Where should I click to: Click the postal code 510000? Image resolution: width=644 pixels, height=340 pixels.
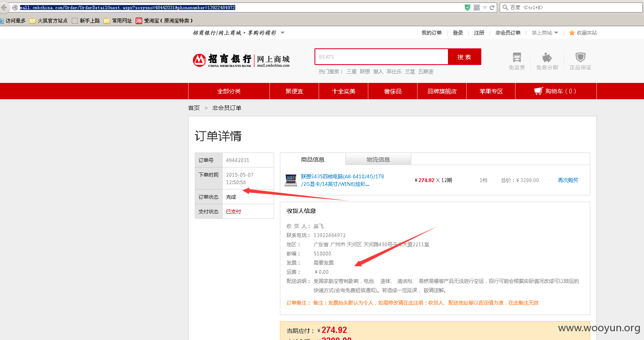(x=322, y=254)
